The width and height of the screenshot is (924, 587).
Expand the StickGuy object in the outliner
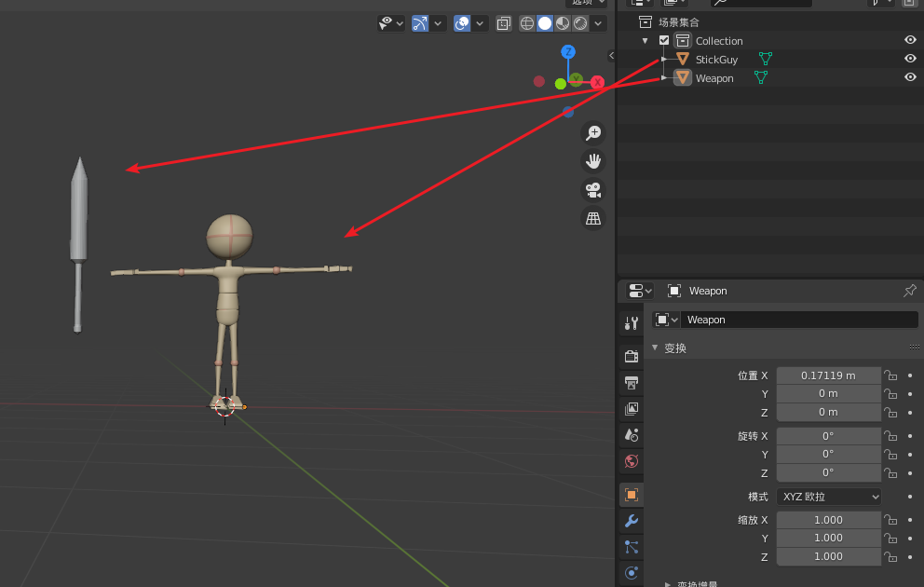click(664, 59)
